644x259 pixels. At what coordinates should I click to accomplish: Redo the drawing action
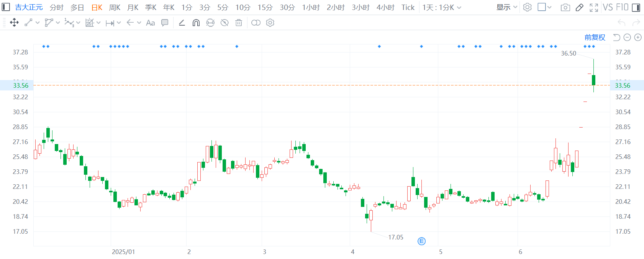(636, 23)
